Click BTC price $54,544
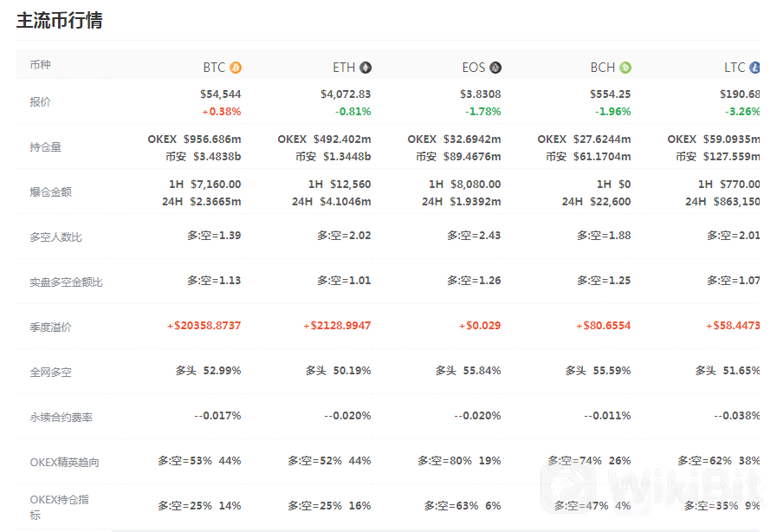 tap(221, 94)
